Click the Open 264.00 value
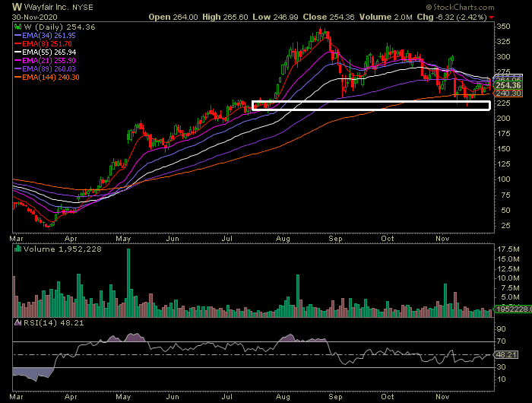This screenshot has height=403, width=532. point(173,17)
